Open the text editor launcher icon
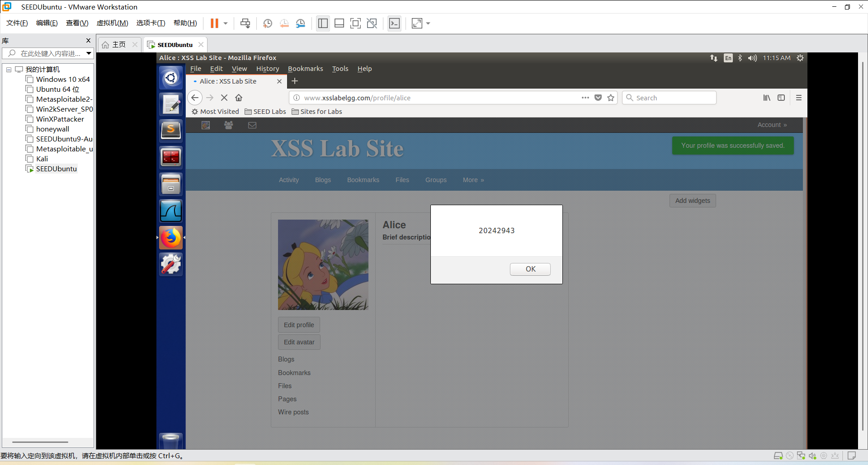 pos(171,104)
